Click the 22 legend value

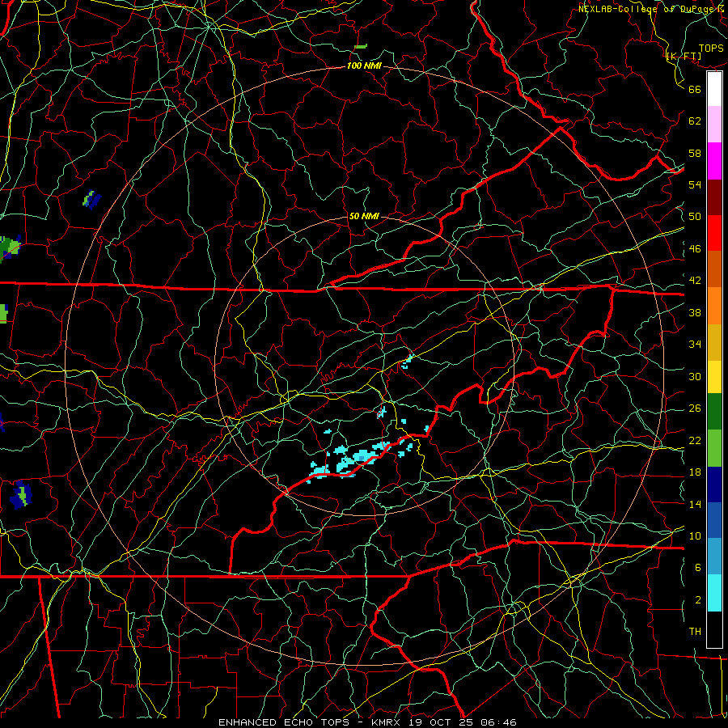click(x=695, y=440)
